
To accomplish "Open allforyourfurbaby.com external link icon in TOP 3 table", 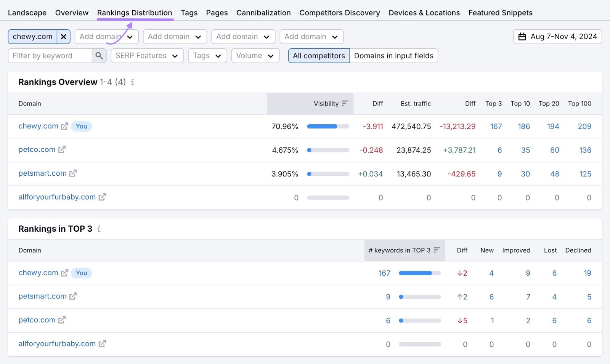I will [x=102, y=344].
